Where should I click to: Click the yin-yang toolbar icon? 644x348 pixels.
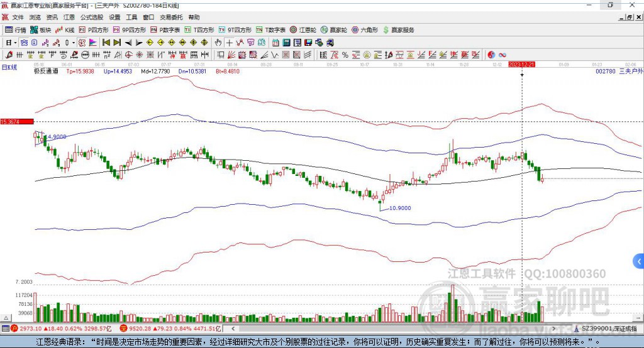[x=491, y=55]
